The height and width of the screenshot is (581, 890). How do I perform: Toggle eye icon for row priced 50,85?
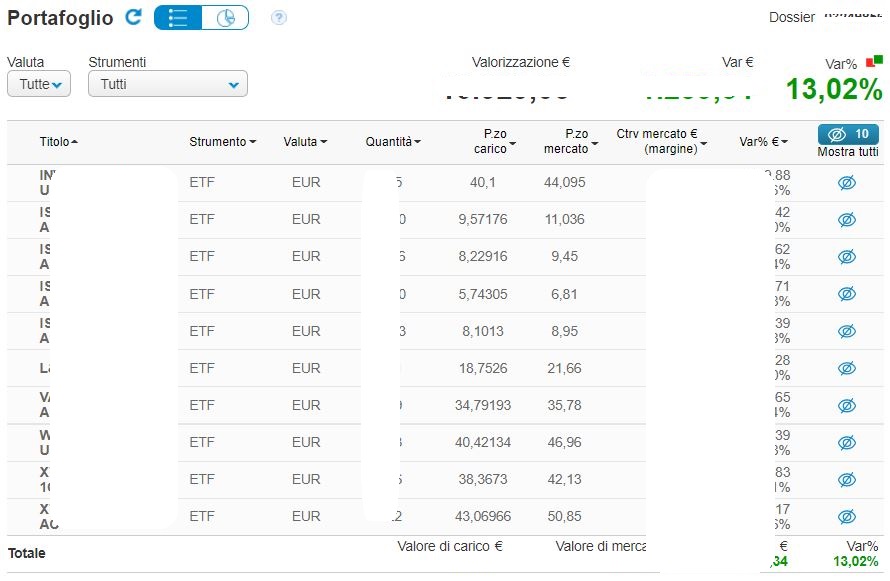tap(847, 517)
